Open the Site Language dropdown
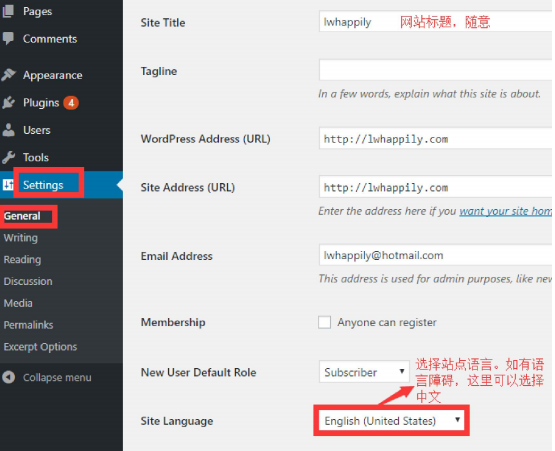 pyautogui.click(x=391, y=420)
